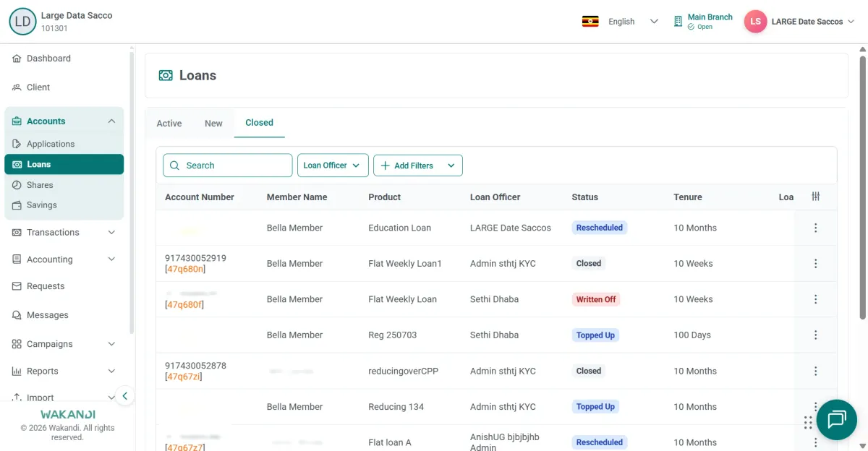Click the Import upload icon
This screenshot has width=868, height=451.
[17, 398]
